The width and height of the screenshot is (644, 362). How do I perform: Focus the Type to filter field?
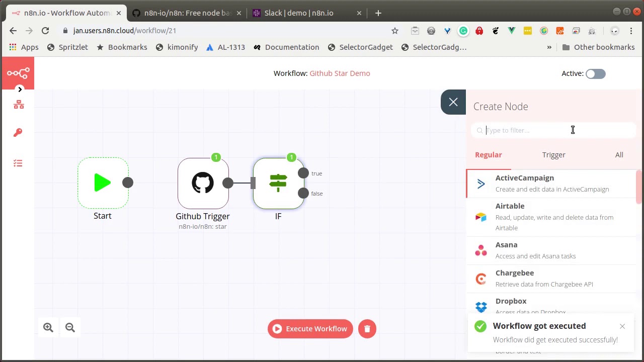click(x=553, y=130)
